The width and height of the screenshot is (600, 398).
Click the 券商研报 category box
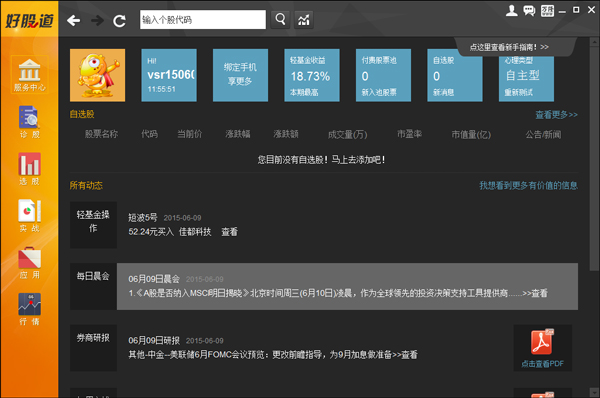pos(93,348)
